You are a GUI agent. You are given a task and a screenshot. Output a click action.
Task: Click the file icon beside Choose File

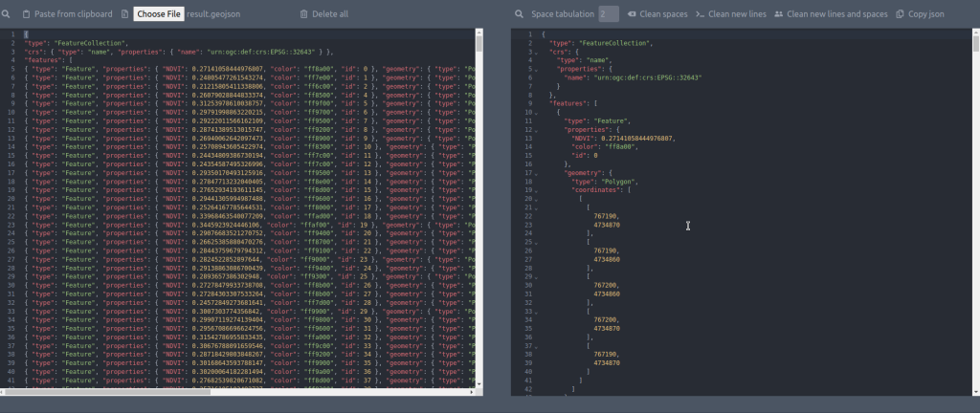pyautogui.click(x=125, y=13)
